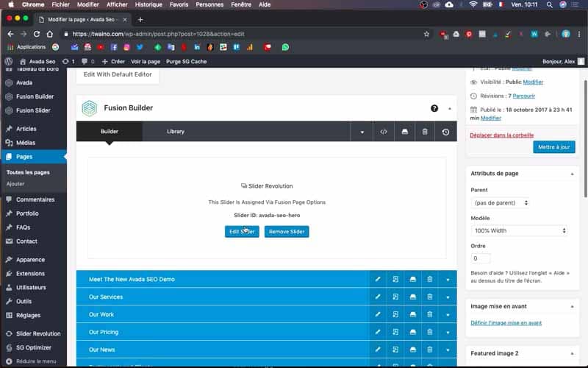Clone the Meet The New Avada SEO Demo container
The height and width of the screenshot is (368, 588).
(395, 280)
